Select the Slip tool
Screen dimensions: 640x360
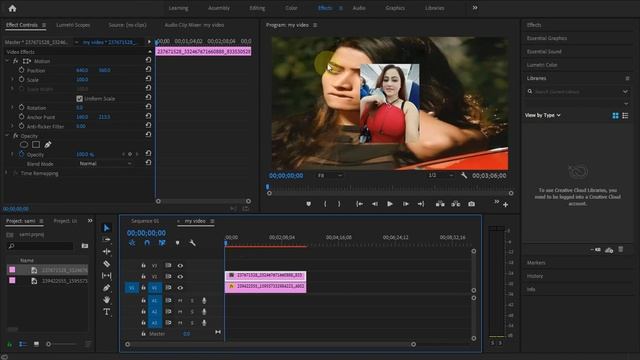106,276
